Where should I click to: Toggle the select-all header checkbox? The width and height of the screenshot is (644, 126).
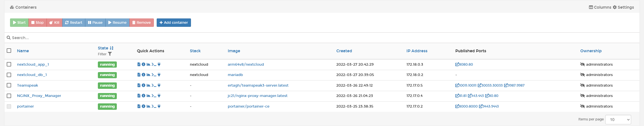pyautogui.click(x=9, y=51)
